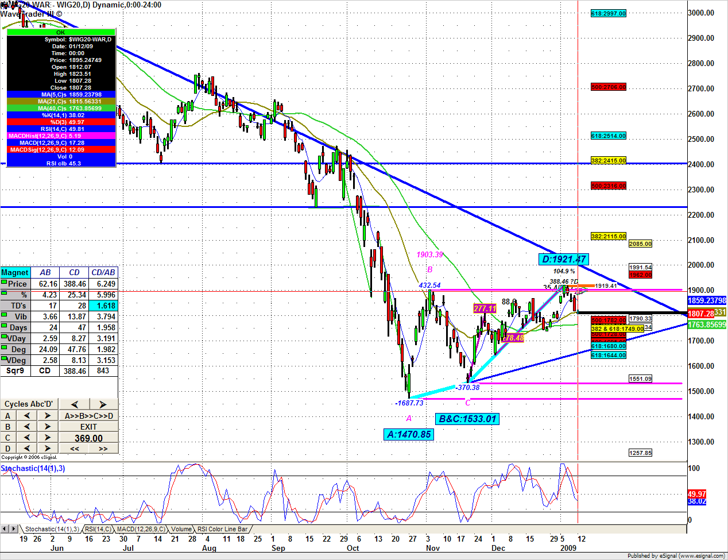The height and width of the screenshot is (560, 728).
Task: Switch to the RSI(14,C) tab
Action: click(x=98, y=529)
